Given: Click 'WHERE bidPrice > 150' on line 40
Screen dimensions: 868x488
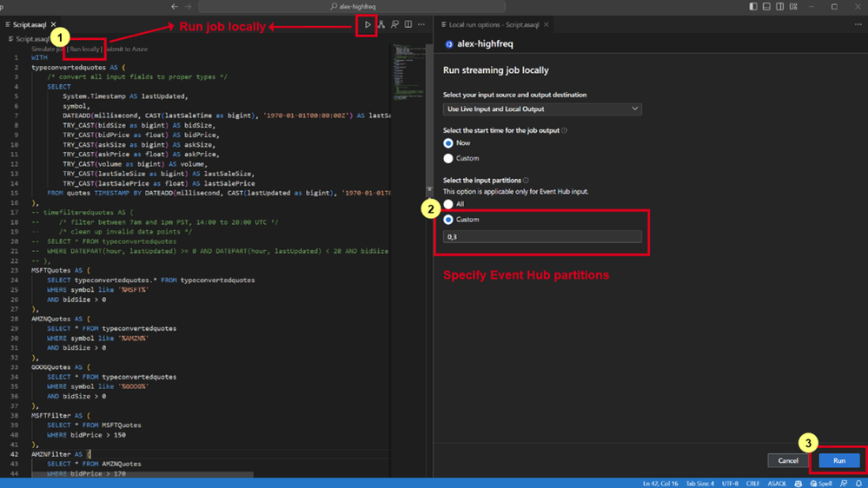Looking at the screenshot, I should coord(86,435).
